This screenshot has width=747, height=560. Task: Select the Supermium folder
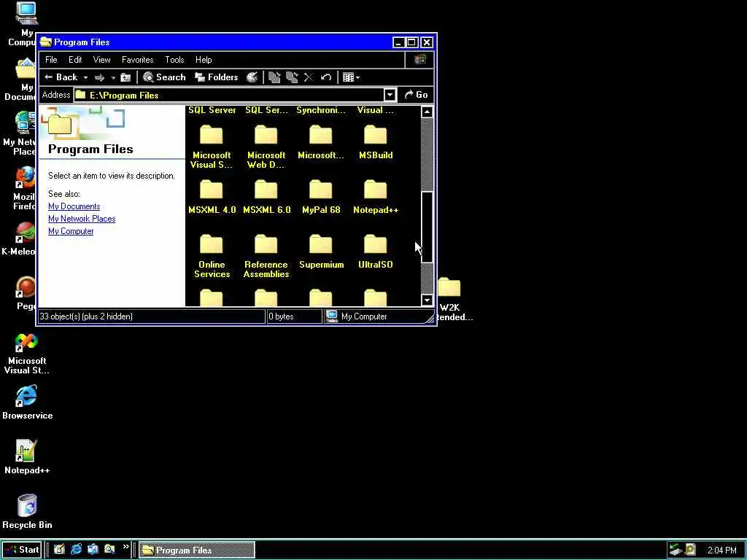point(321,252)
